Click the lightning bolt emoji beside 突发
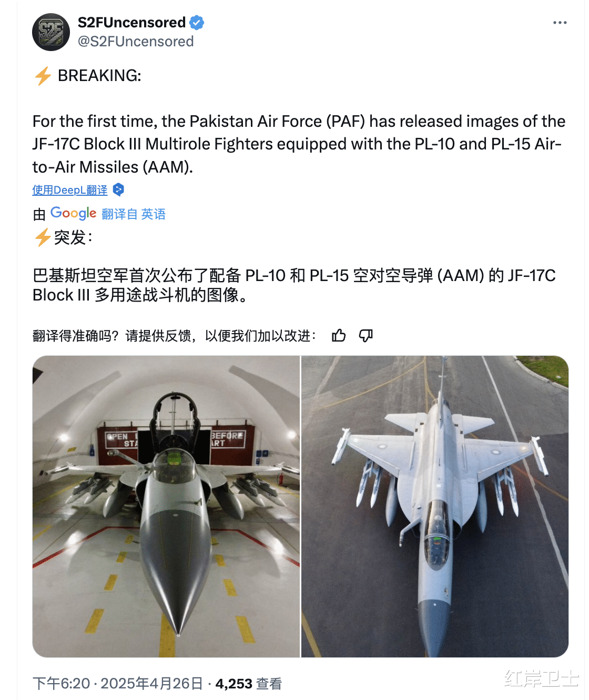The image size is (589, 700). (x=43, y=237)
